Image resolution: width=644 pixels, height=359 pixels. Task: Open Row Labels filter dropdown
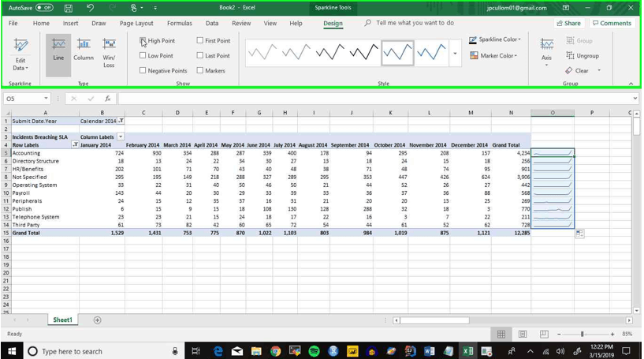pyautogui.click(x=75, y=144)
